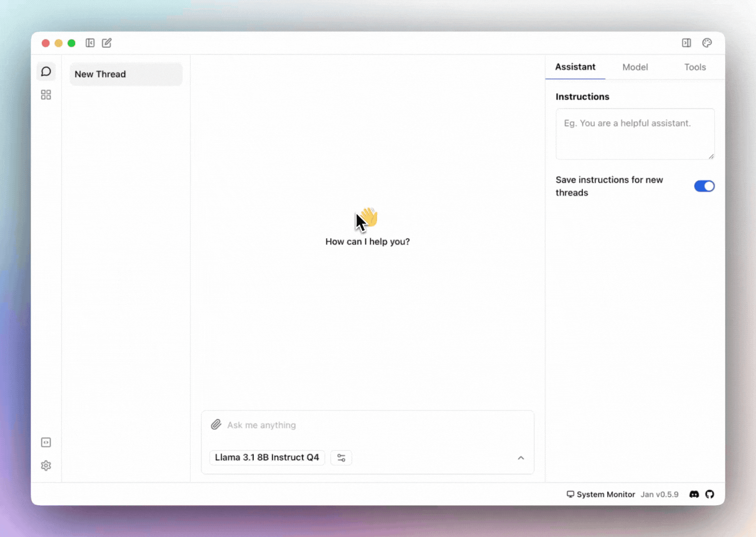Open Local API Server icon
Viewport: 756px width, 537px height.
click(x=46, y=443)
